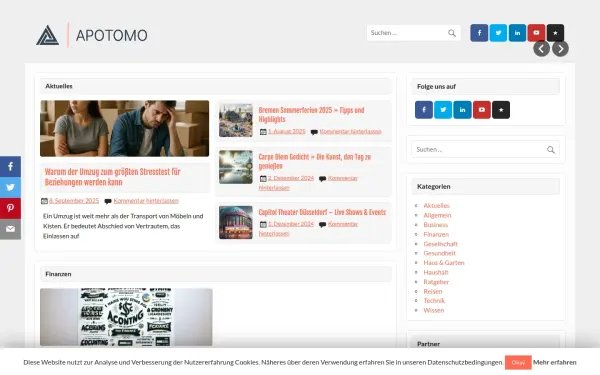Select Wissen category
Screen dimensions: 600x375
click(434, 310)
